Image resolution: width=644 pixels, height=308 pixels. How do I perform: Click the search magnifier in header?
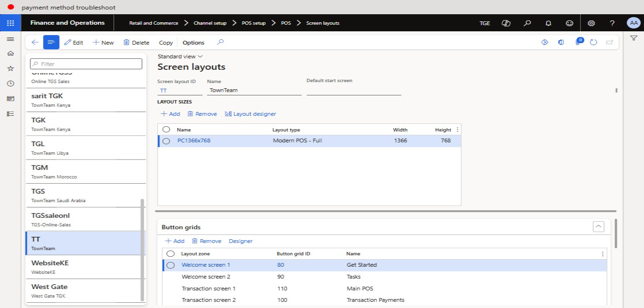tap(527, 23)
